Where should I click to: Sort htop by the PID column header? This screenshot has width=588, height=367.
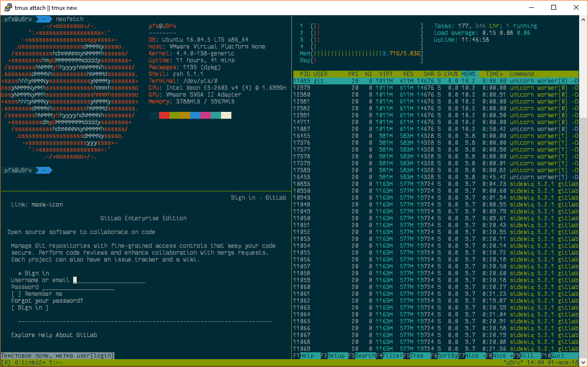point(305,74)
